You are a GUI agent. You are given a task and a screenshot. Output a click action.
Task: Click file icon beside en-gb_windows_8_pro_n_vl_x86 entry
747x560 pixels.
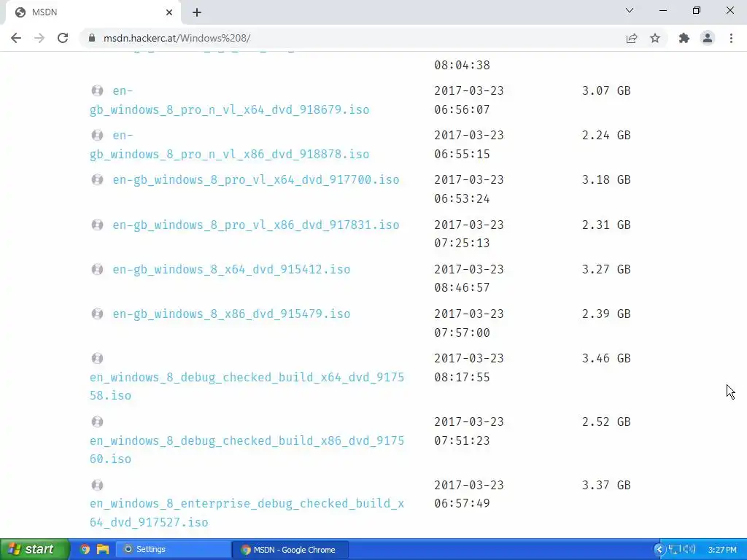click(97, 135)
